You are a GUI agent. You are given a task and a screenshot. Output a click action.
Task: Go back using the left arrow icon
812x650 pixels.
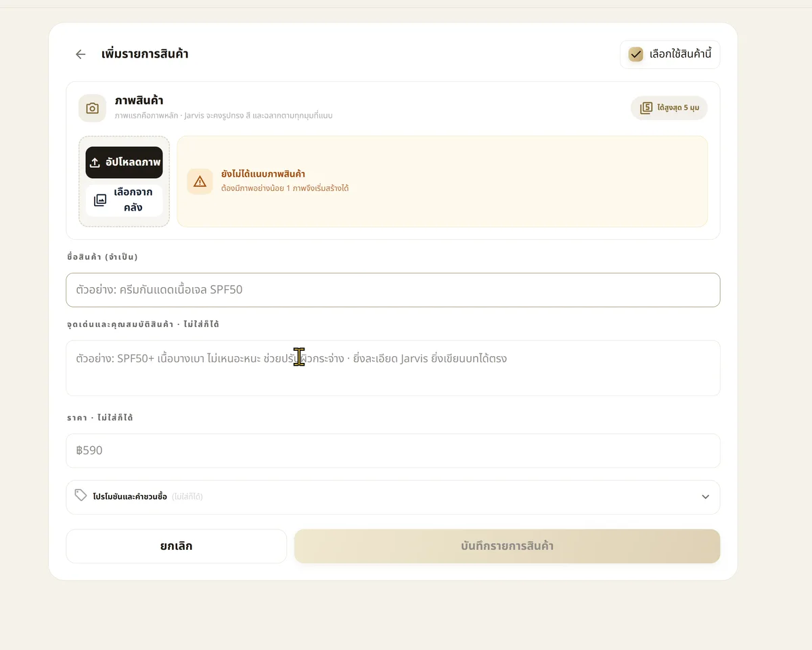81,54
